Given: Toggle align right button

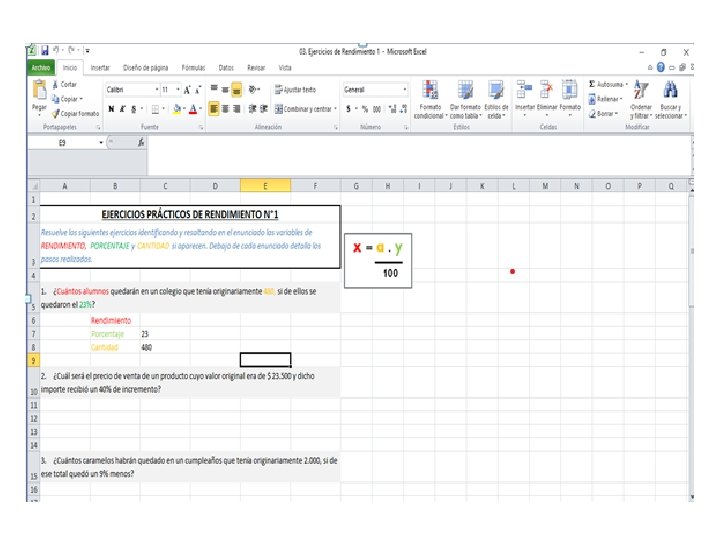Looking at the screenshot, I should point(236,109).
